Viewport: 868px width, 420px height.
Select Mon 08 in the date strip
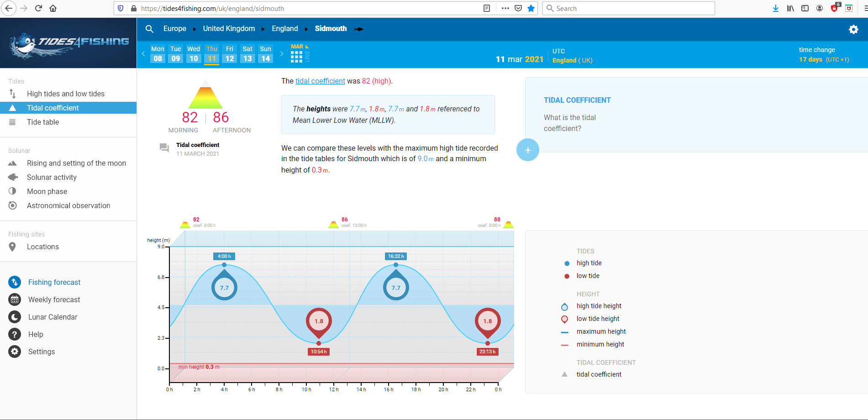click(x=158, y=54)
